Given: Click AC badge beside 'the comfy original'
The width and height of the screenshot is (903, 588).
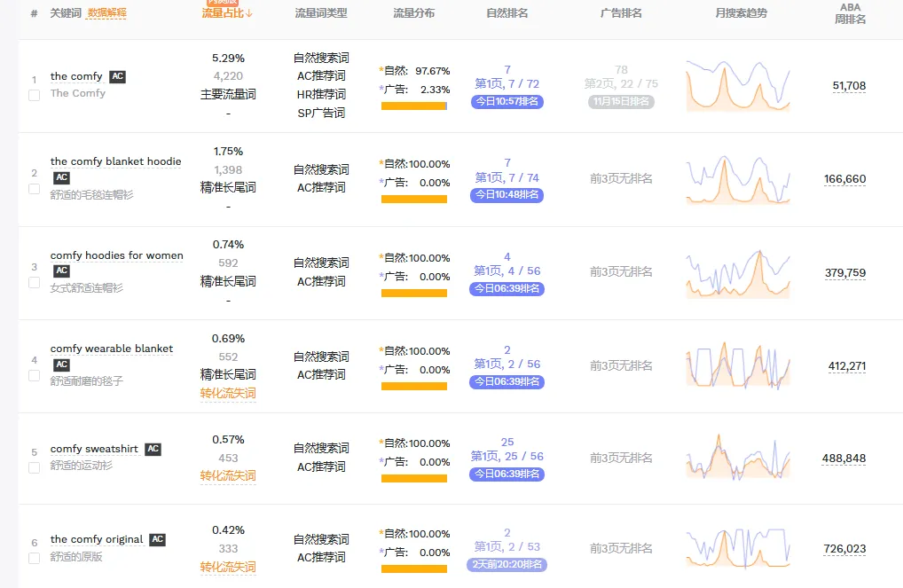Looking at the screenshot, I should pyautogui.click(x=157, y=539).
